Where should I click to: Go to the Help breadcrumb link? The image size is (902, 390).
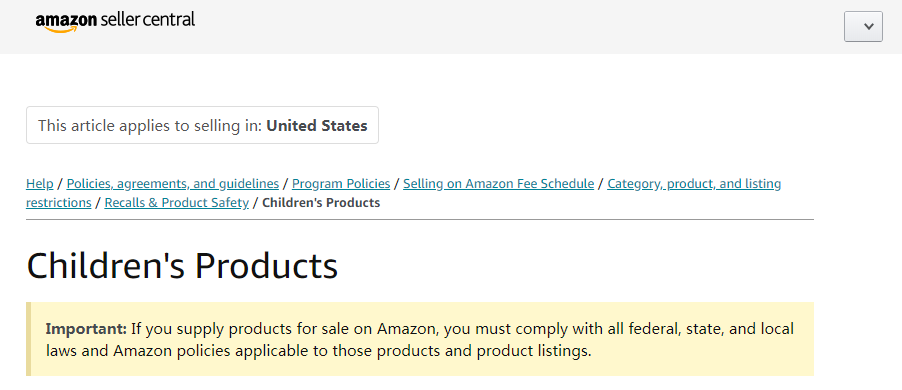(40, 183)
